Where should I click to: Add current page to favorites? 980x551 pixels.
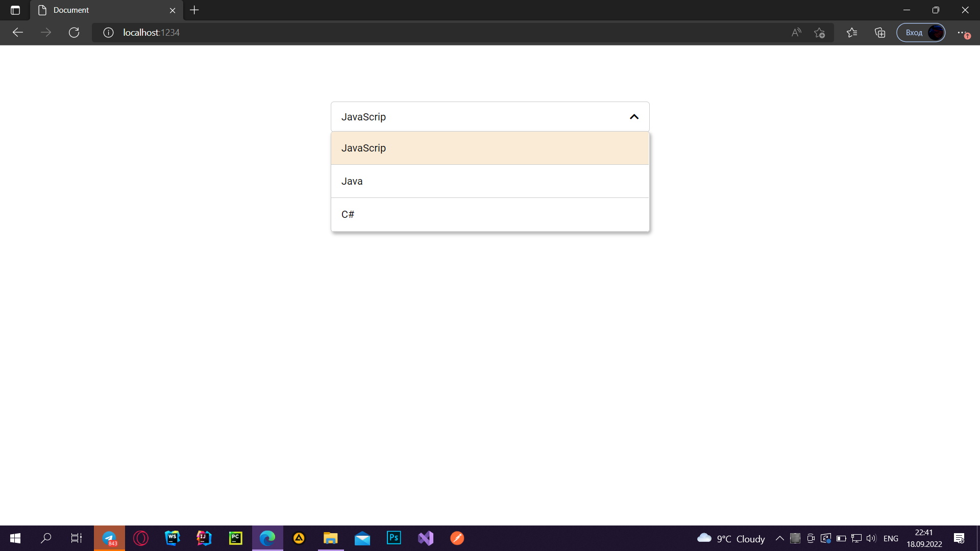(820, 32)
